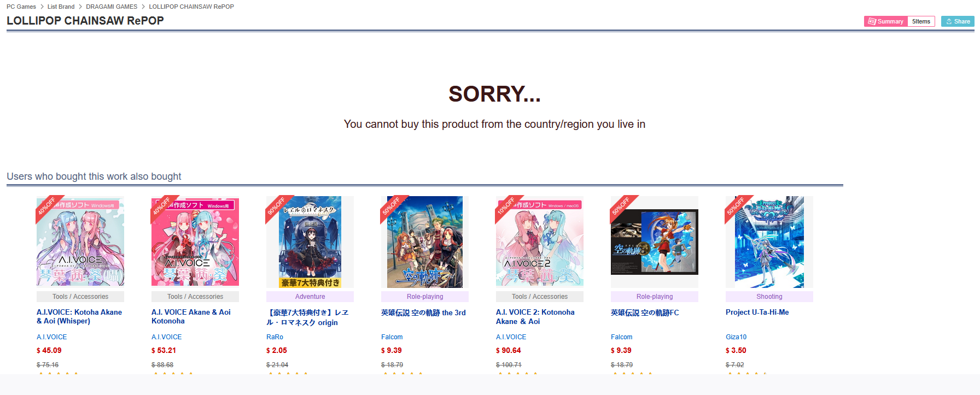980x395 pixels.
Task: Open the Falcom brand link under 空の軌跡 the 3rd
Action: pyautogui.click(x=392, y=337)
